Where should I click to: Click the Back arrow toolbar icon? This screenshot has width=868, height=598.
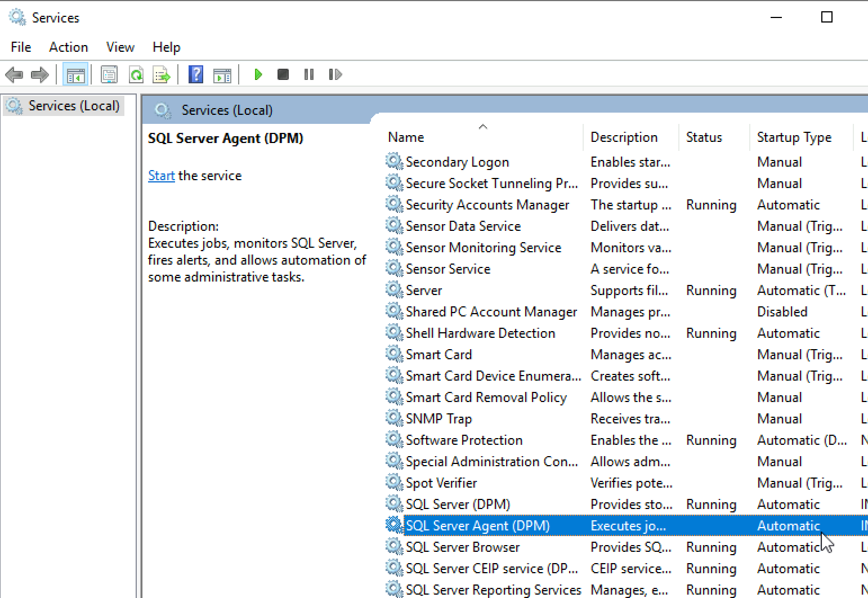click(x=14, y=74)
